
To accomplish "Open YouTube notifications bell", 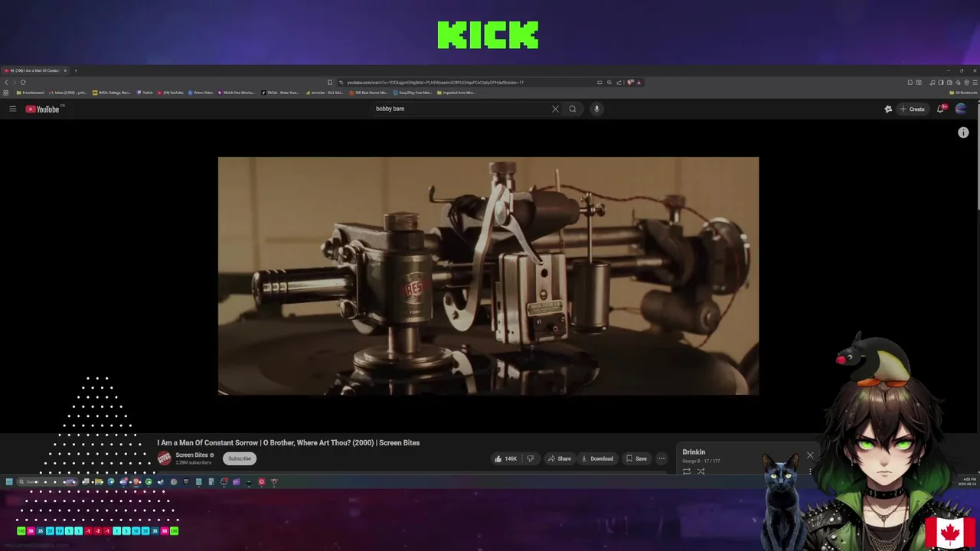I will tap(941, 109).
